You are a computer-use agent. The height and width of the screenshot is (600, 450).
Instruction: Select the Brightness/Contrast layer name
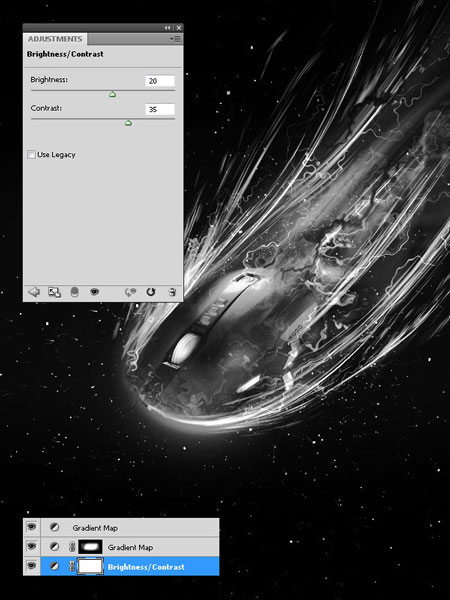[x=146, y=567]
